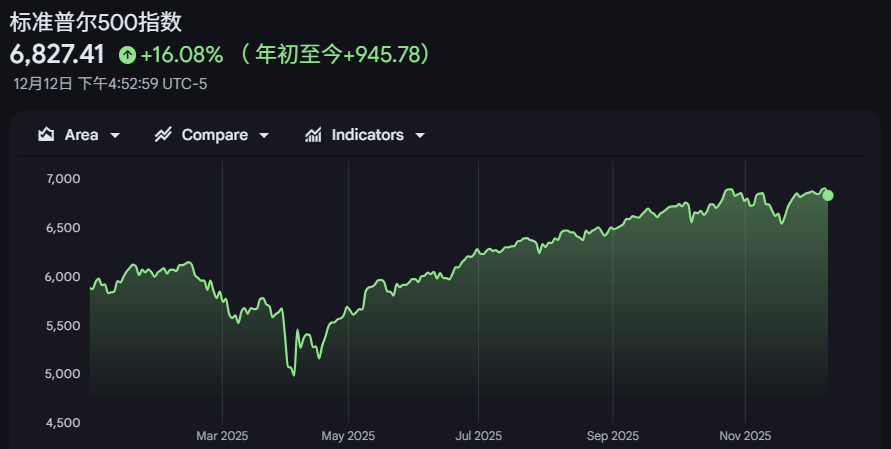Open the Area chart style label

[x=81, y=135]
